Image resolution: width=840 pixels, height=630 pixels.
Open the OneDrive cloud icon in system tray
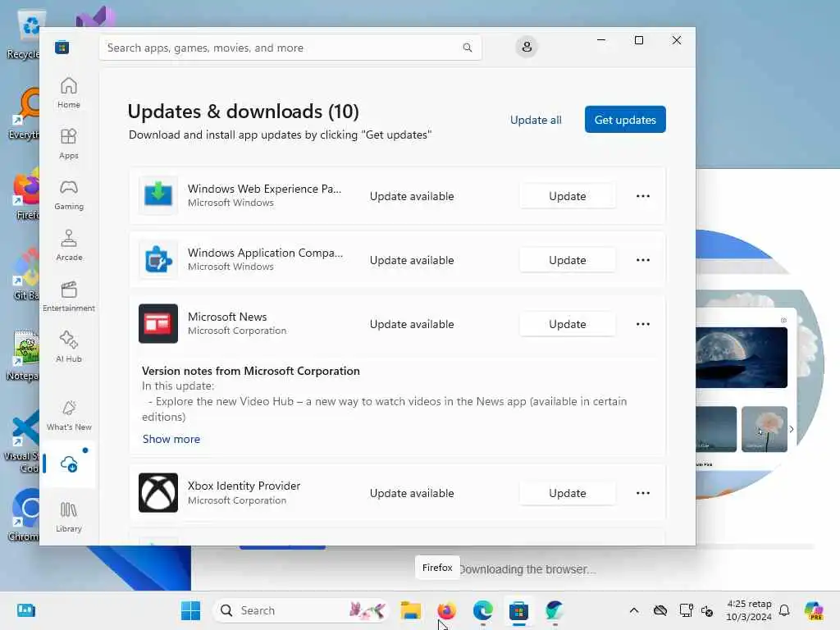pos(660,610)
